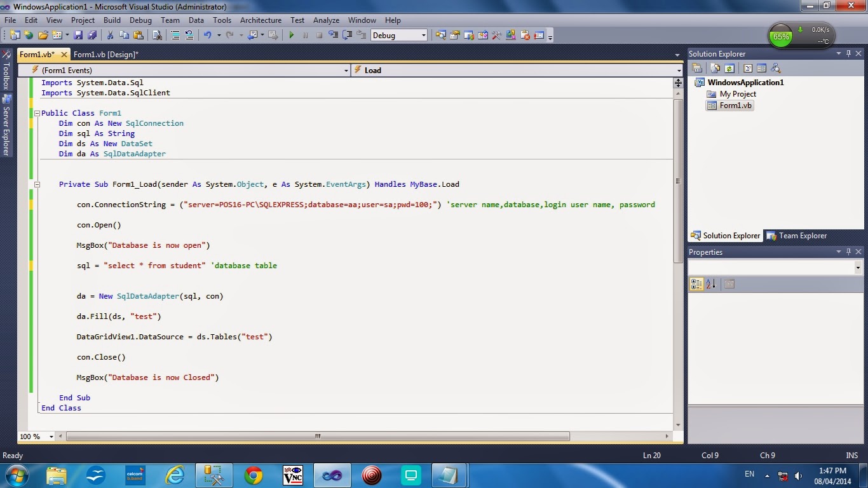Open Google Chrome from the taskbar
Viewport: 868px width, 488px height.
point(254,475)
